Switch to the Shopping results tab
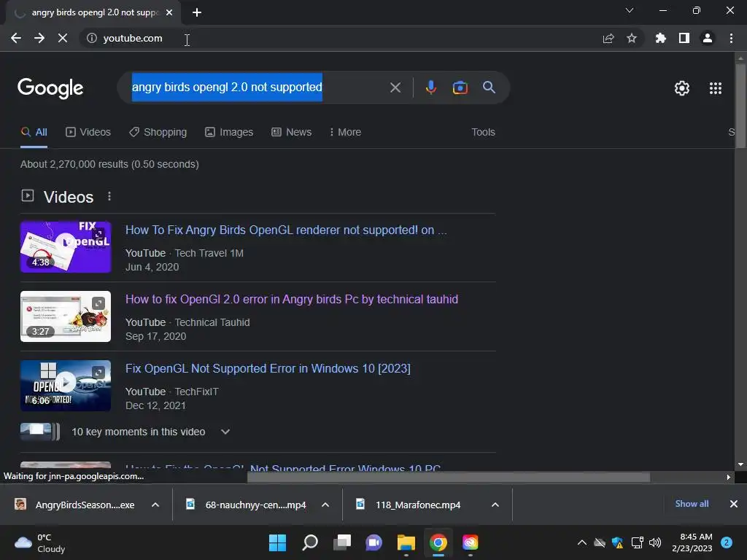The height and width of the screenshot is (560, 747). (x=158, y=132)
